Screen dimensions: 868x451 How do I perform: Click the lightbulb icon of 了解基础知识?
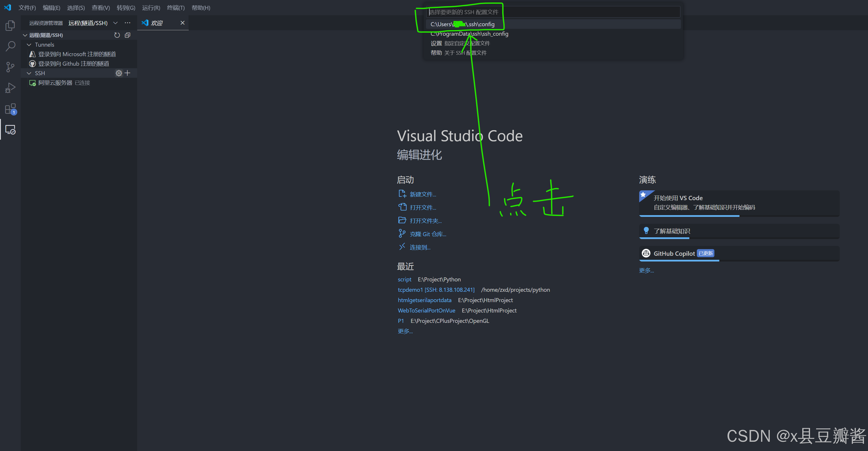646,231
